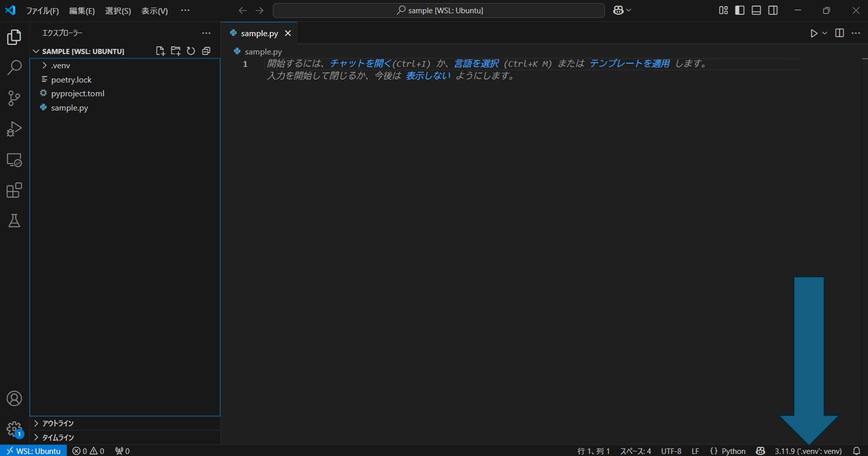Screen dimensions: 868x456
Task: Open the Manage gear settings icon
Action: 14,429
